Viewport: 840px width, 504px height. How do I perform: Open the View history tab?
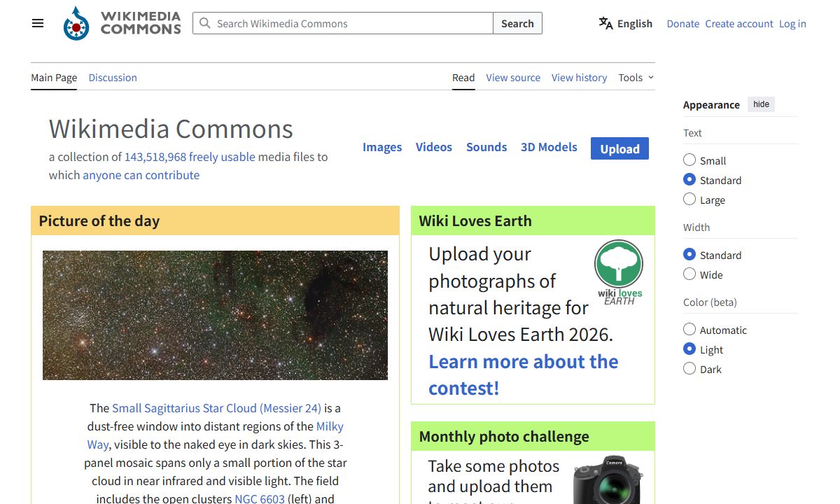click(579, 78)
